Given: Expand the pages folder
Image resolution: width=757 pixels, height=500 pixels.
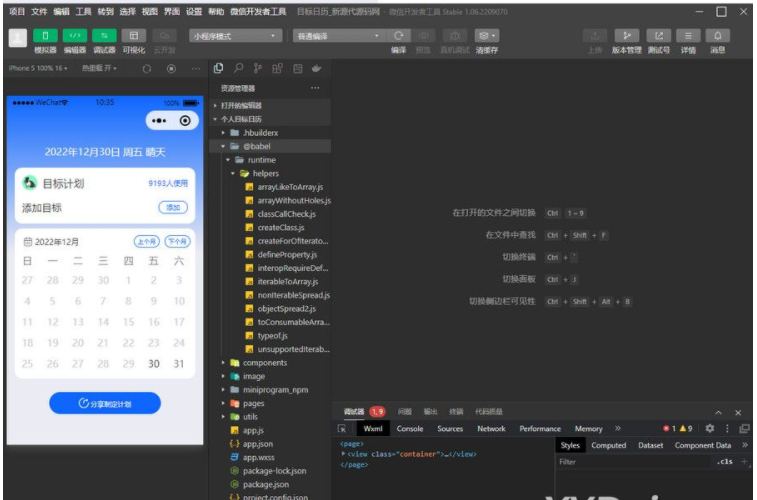Looking at the screenshot, I should point(270,403).
